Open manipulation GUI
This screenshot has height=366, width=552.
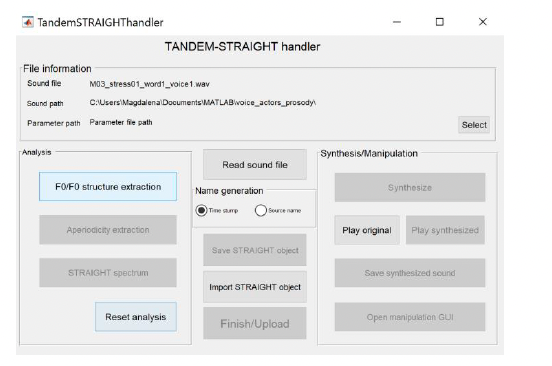pos(410,317)
